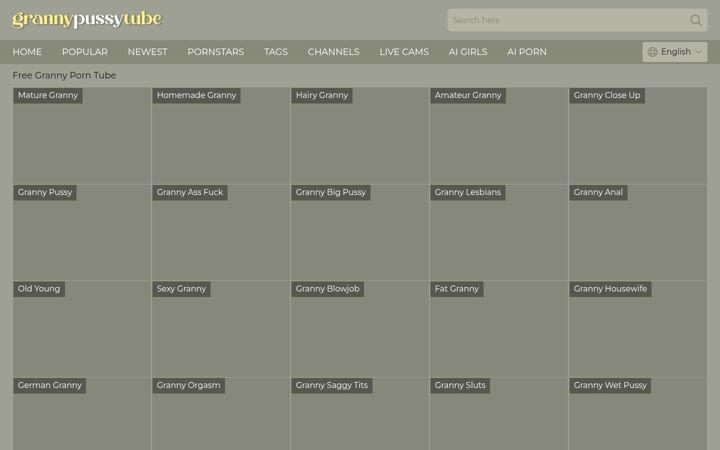Expand the English language dropdown arrow

click(x=698, y=52)
